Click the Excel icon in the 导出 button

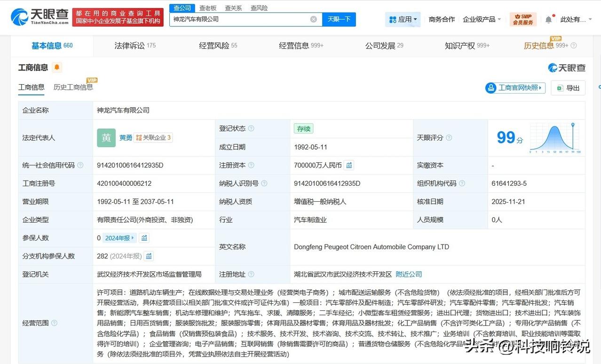[x=560, y=88]
